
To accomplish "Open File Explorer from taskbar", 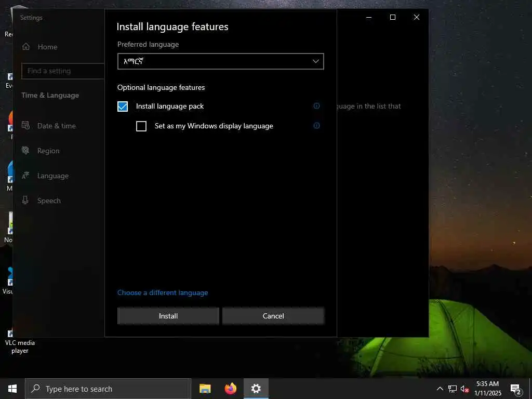I will click(205, 389).
